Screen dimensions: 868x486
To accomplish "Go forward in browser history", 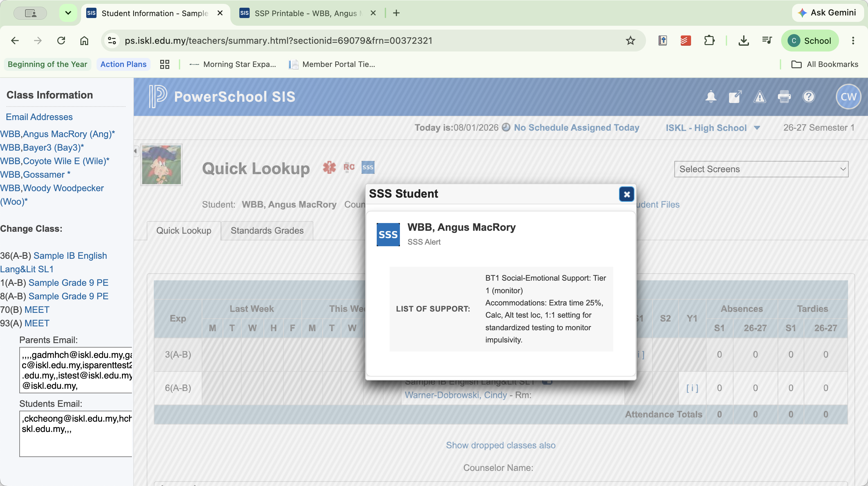I will [38, 41].
